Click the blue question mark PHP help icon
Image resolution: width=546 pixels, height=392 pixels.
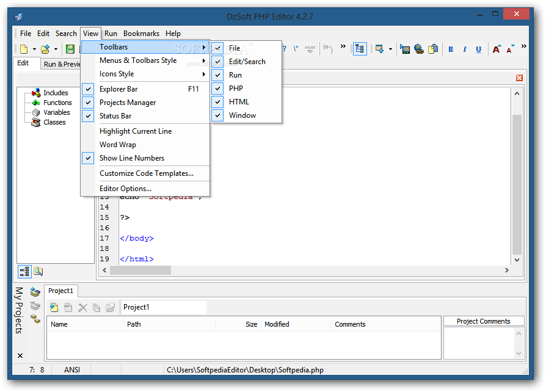[x=285, y=49]
